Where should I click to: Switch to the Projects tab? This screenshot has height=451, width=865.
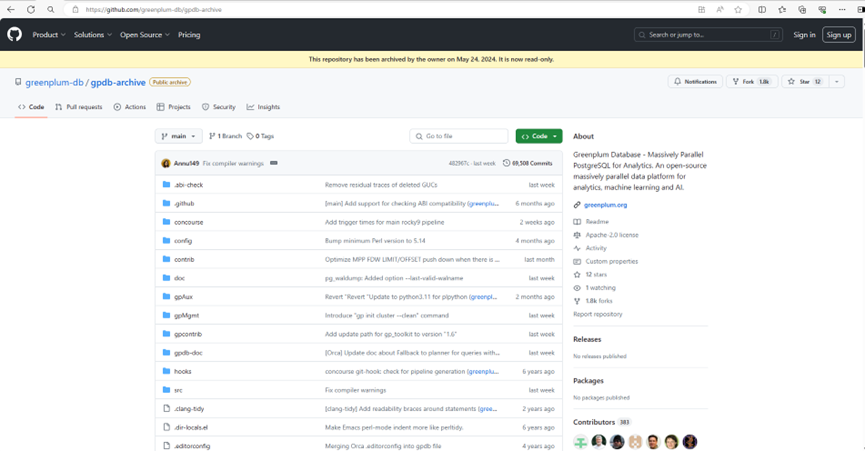click(x=173, y=107)
